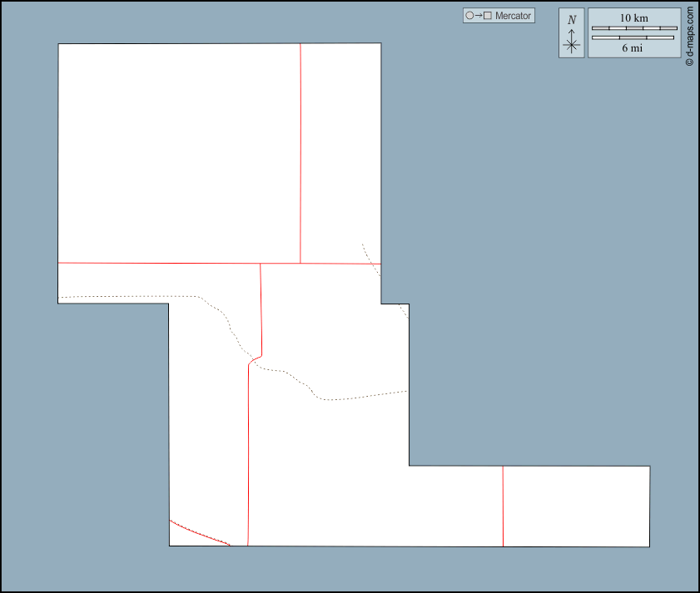This screenshot has width=700, height=593.
Task: Click the square symbol in the projection badge
Action: (488, 16)
